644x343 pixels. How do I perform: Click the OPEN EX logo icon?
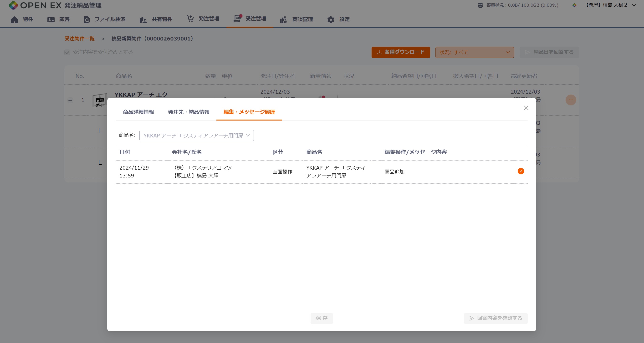(13, 5)
